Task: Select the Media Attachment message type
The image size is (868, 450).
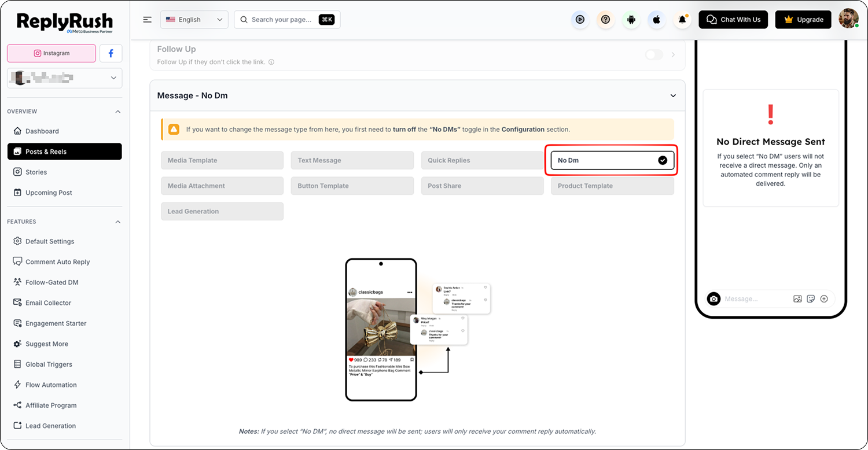Action: point(222,186)
